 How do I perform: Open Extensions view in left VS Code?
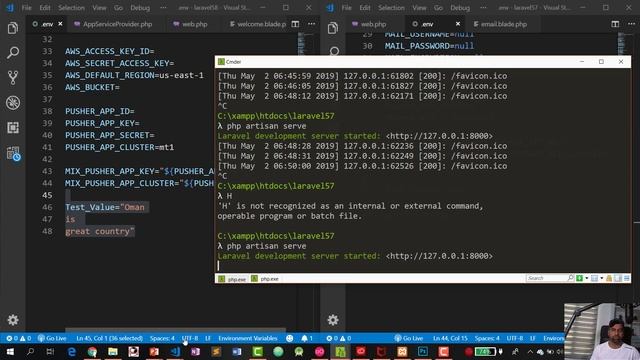[x=13, y=128]
